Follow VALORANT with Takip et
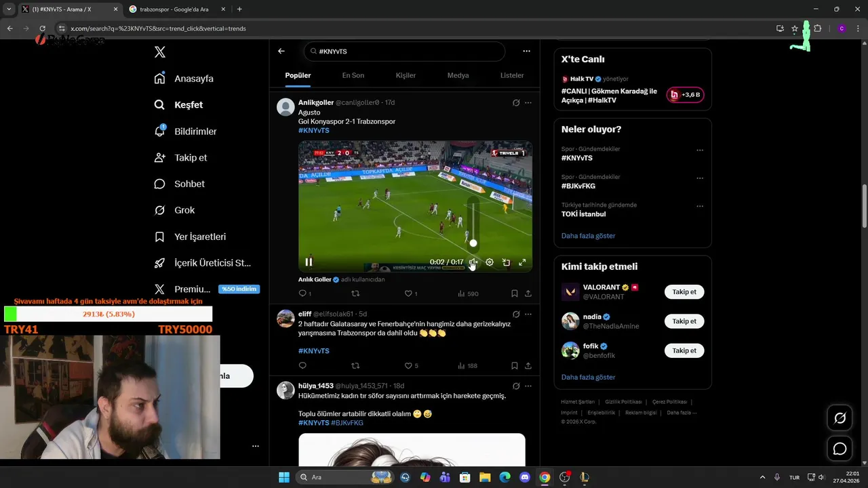Screen dimensions: 868x488 coord(684,292)
